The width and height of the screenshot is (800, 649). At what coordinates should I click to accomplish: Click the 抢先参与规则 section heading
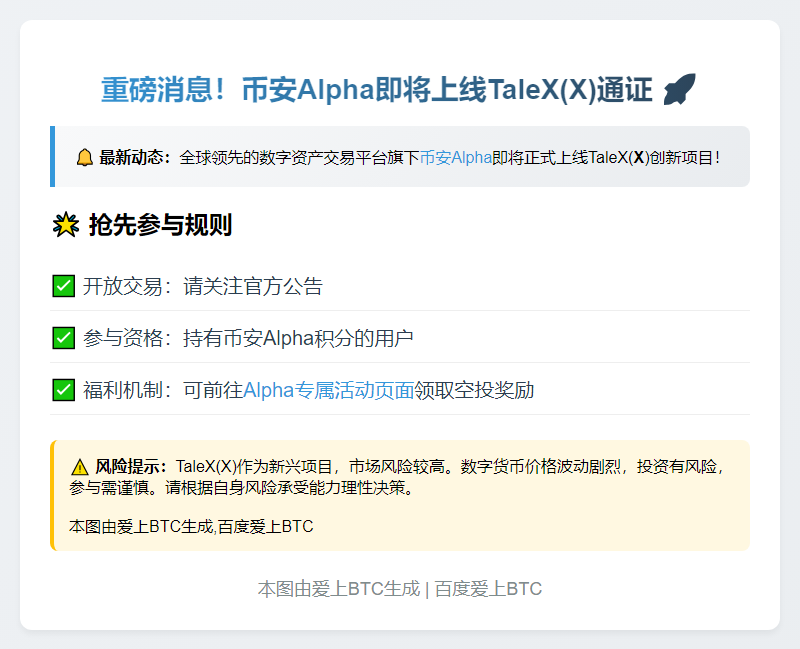pyautogui.click(x=160, y=224)
